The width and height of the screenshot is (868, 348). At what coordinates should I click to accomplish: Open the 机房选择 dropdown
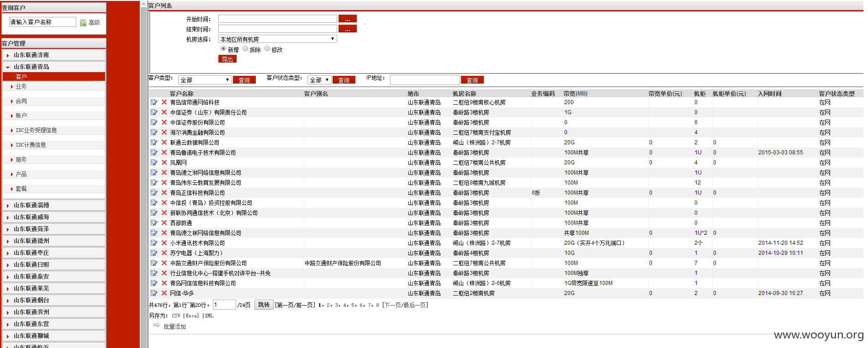278,39
